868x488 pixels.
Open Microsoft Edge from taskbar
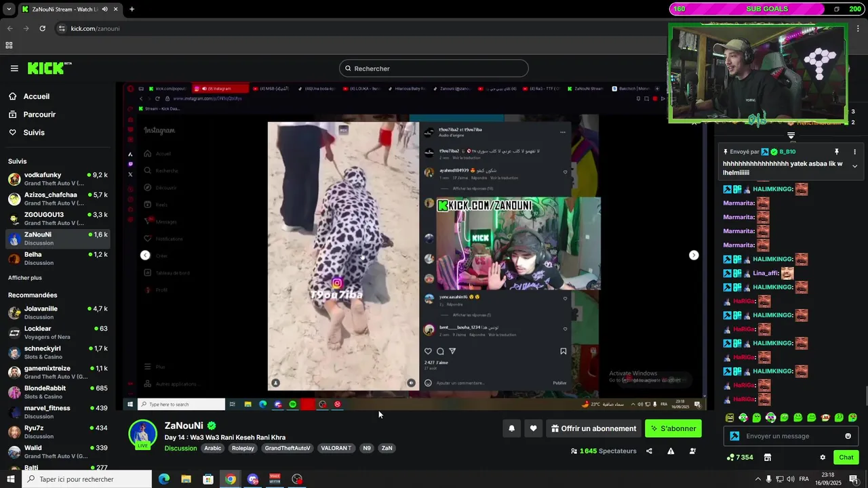point(164,479)
